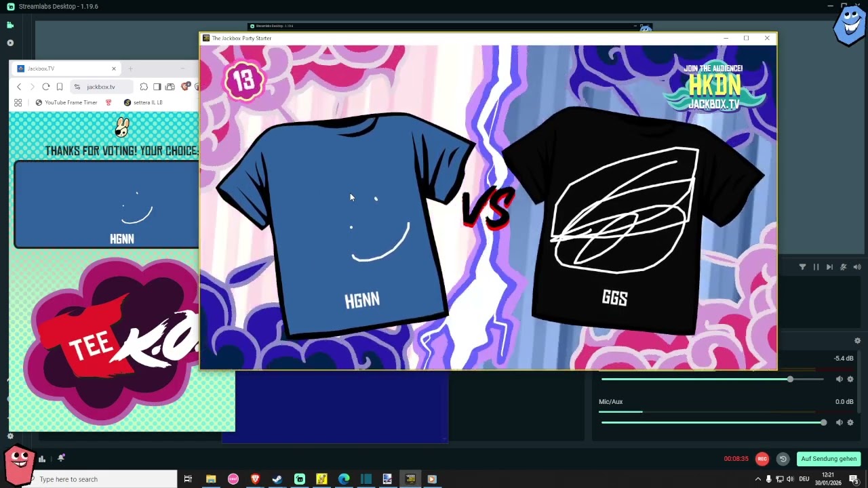Select the Jackbox.TV browser tab
This screenshot has width=868, height=488.
tap(66, 68)
